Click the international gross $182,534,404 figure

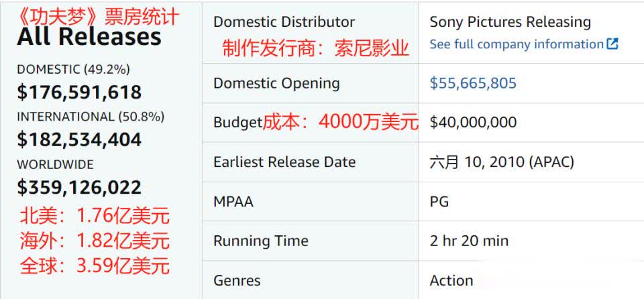[x=79, y=139]
